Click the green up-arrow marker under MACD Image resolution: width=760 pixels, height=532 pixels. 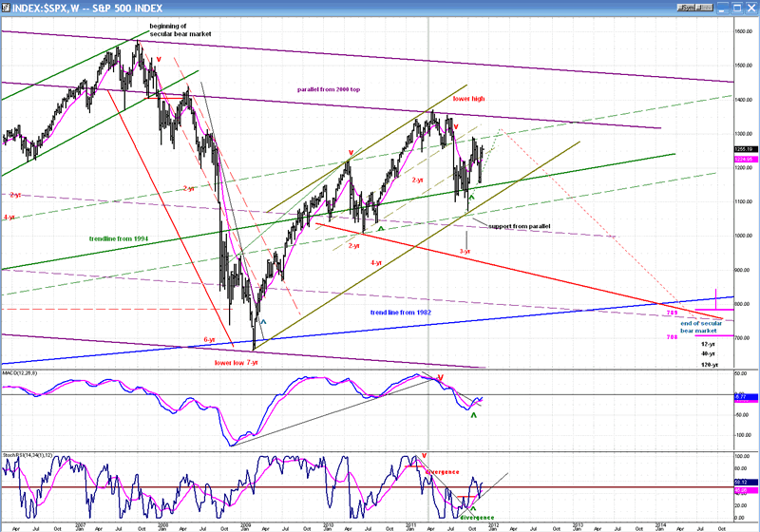474,416
